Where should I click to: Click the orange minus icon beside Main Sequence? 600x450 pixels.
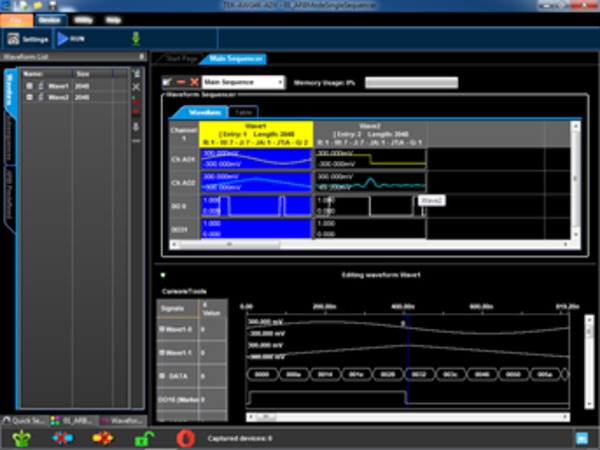tap(180, 82)
